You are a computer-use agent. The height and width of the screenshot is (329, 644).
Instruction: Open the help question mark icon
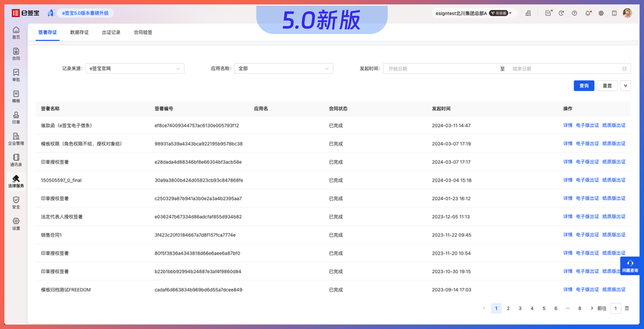574,13
